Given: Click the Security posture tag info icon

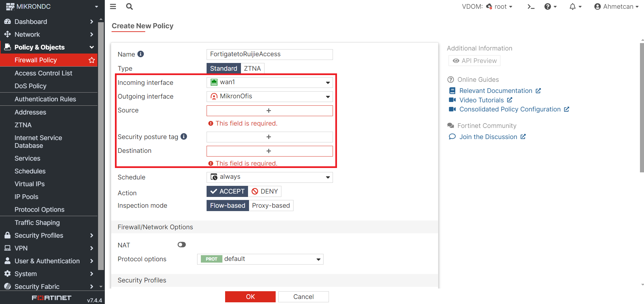Looking at the screenshot, I should [x=184, y=136].
